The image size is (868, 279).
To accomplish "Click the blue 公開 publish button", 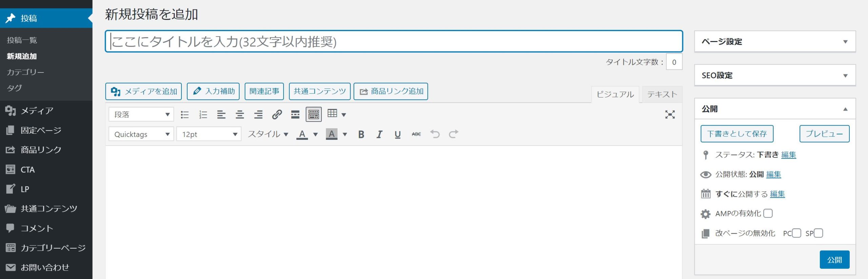I will click(x=834, y=260).
